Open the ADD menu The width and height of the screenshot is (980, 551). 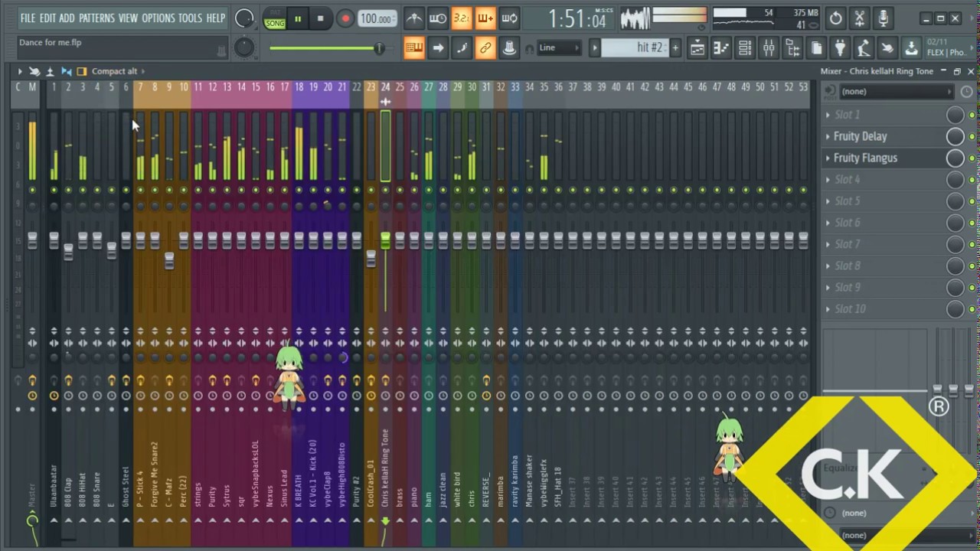[x=67, y=18]
